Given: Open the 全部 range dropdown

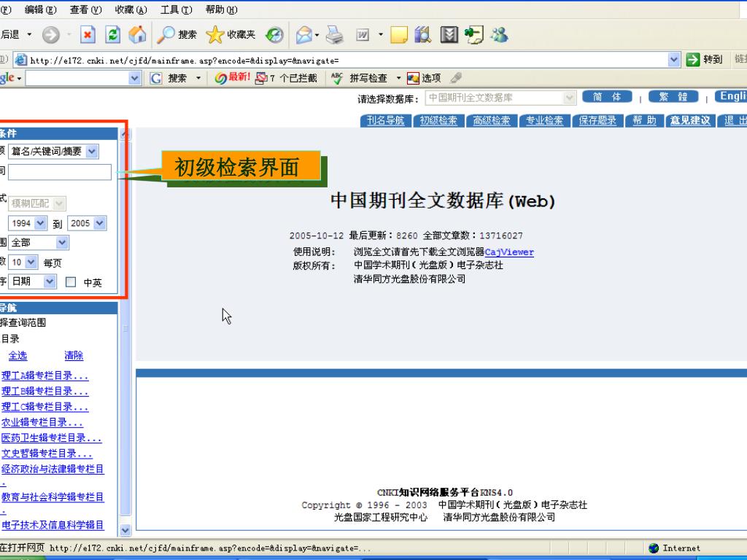Looking at the screenshot, I should pos(62,242).
